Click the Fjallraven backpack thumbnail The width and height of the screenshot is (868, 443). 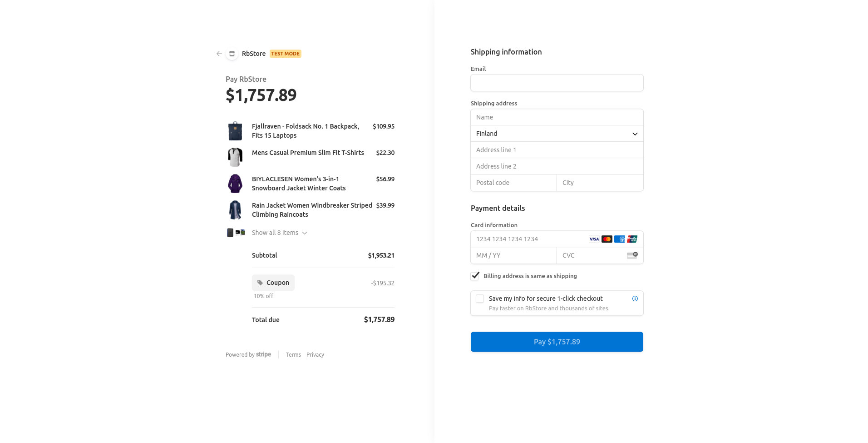[x=235, y=130]
